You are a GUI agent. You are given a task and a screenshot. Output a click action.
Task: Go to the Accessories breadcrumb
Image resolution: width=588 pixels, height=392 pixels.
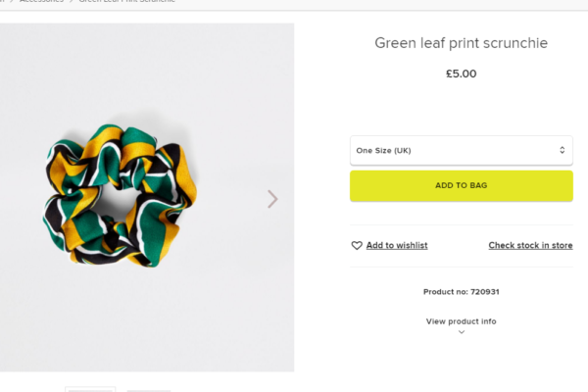click(x=41, y=2)
